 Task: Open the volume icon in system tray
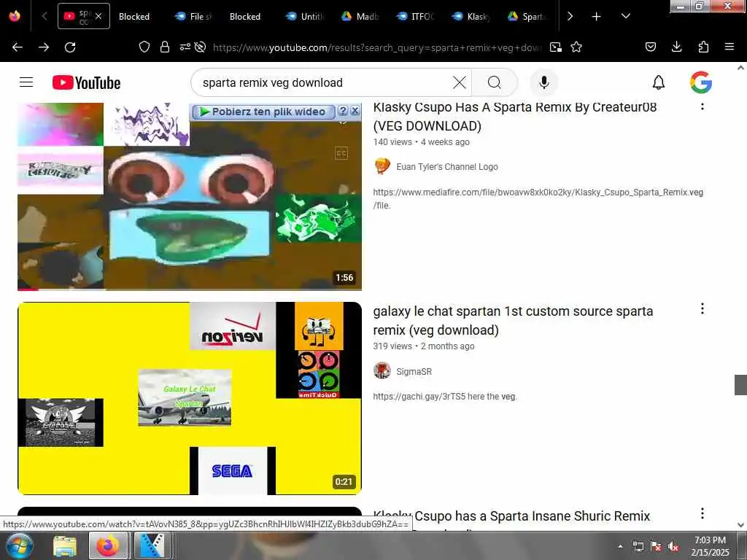[x=673, y=546]
